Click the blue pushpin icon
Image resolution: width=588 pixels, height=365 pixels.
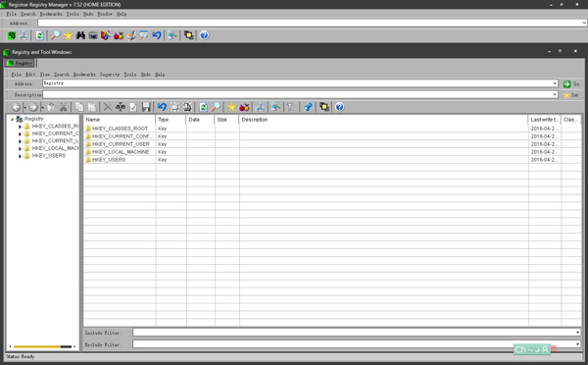click(308, 107)
